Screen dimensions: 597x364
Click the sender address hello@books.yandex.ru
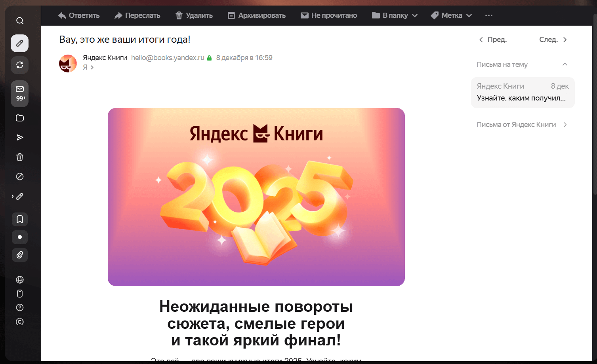click(x=167, y=57)
